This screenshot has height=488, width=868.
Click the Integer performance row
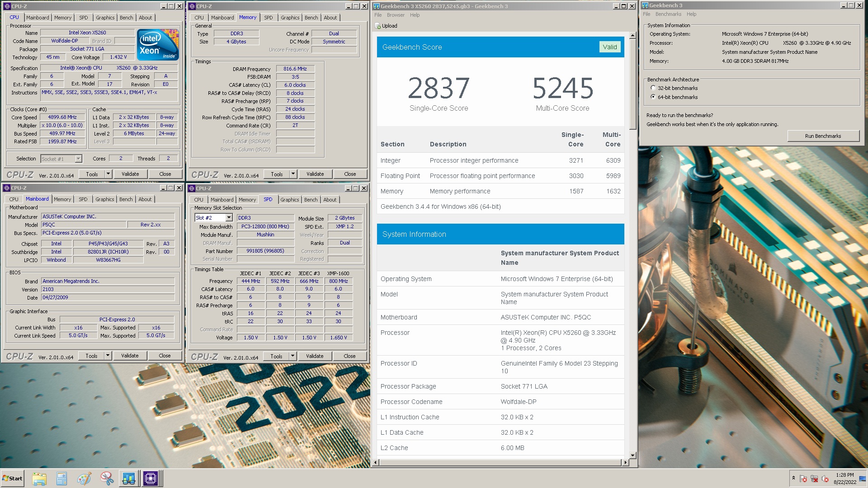[x=500, y=160]
